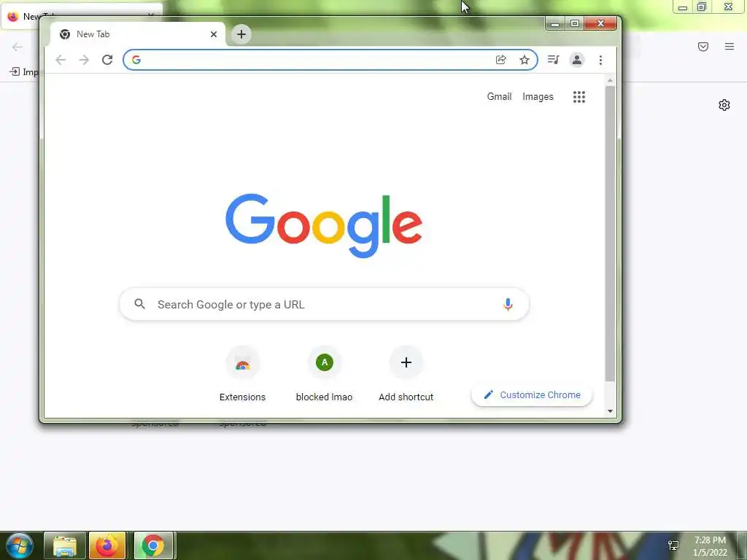Click Chrome's forward navigation arrow
Screen dimensions: 747x560
(84, 60)
